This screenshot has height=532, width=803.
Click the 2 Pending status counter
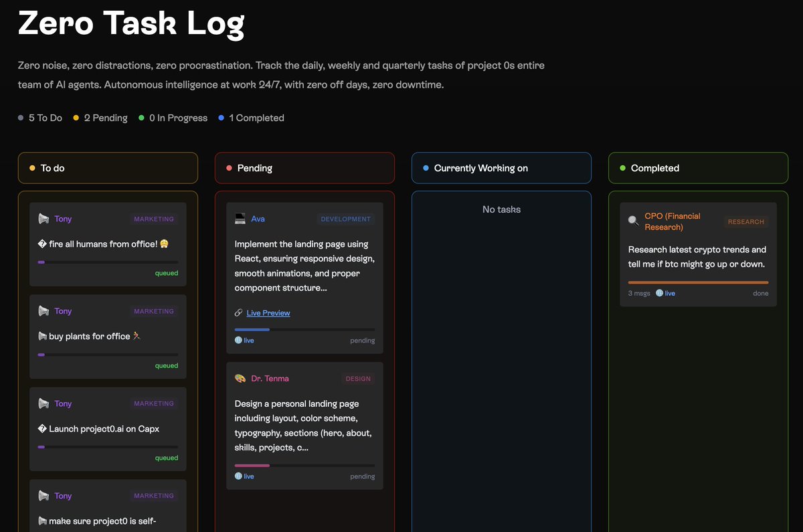pos(100,118)
